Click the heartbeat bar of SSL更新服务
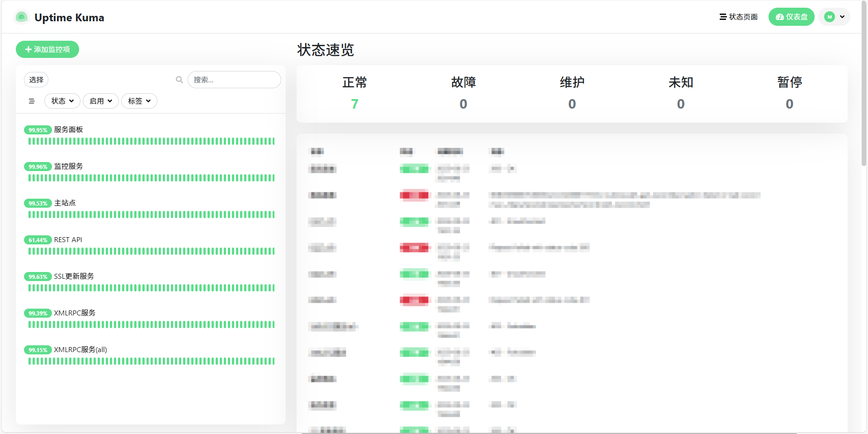This screenshot has height=434, width=868. click(x=151, y=288)
